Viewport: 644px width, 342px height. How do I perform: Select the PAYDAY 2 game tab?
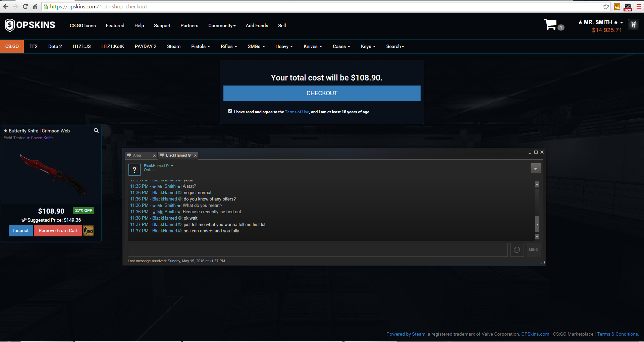point(146,46)
